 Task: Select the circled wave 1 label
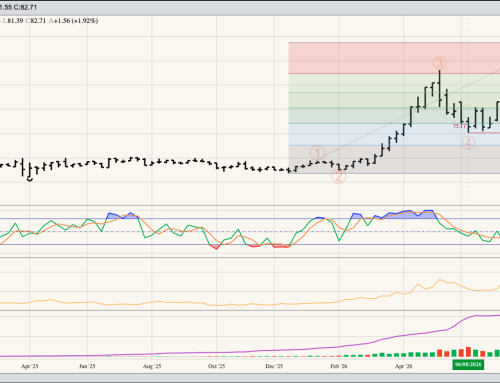point(317,153)
